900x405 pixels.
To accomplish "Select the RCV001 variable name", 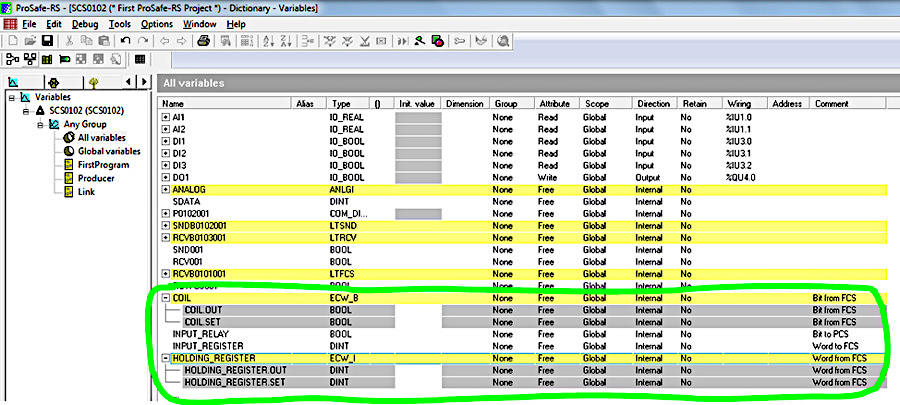I will pyautogui.click(x=188, y=262).
